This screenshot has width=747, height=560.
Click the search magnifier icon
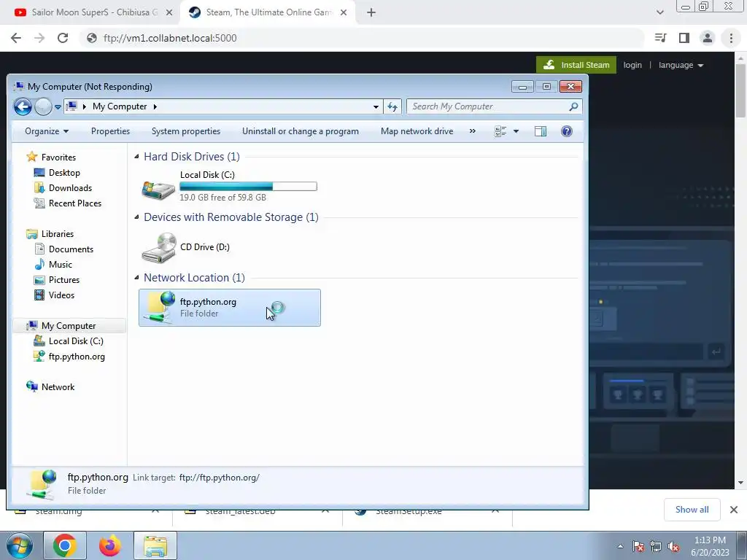(x=573, y=106)
